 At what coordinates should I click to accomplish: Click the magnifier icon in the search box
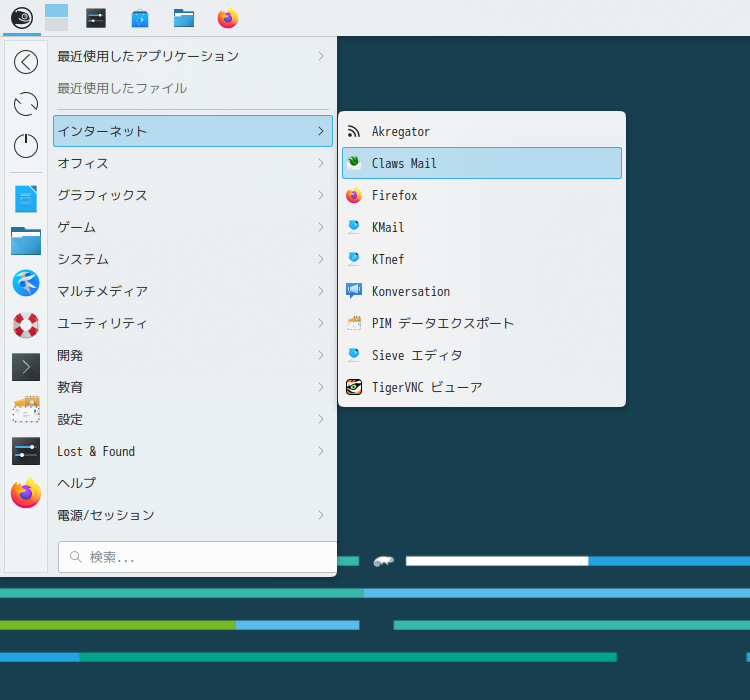coord(76,557)
